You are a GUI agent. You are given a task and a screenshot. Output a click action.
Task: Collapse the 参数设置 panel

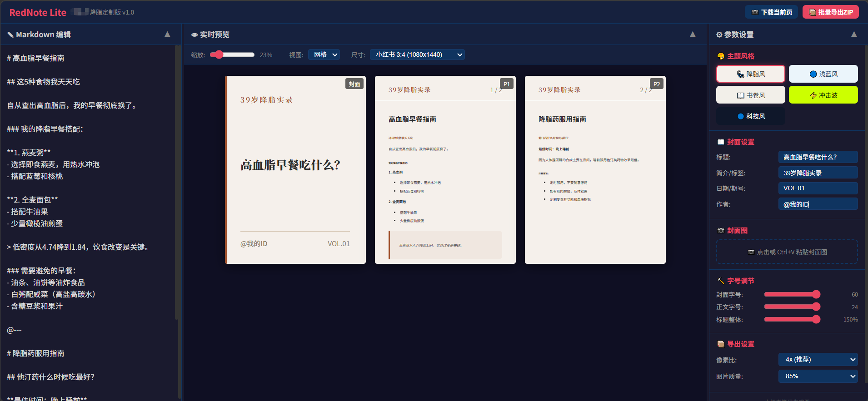point(854,35)
